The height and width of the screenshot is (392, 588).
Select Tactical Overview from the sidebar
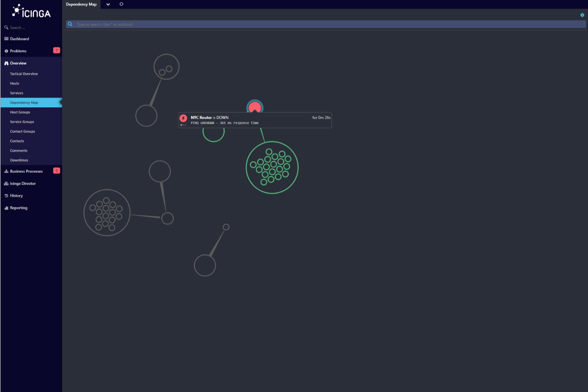[24, 73]
